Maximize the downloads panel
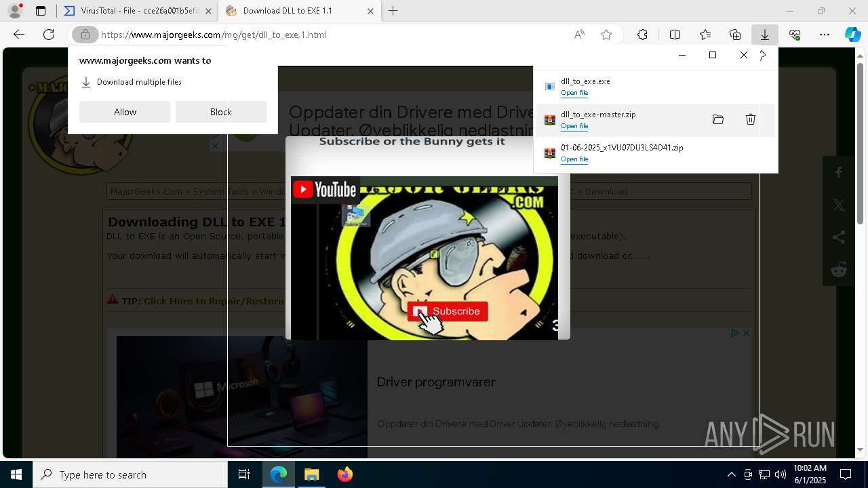This screenshot has width=868, height=488. click(713, 55)
